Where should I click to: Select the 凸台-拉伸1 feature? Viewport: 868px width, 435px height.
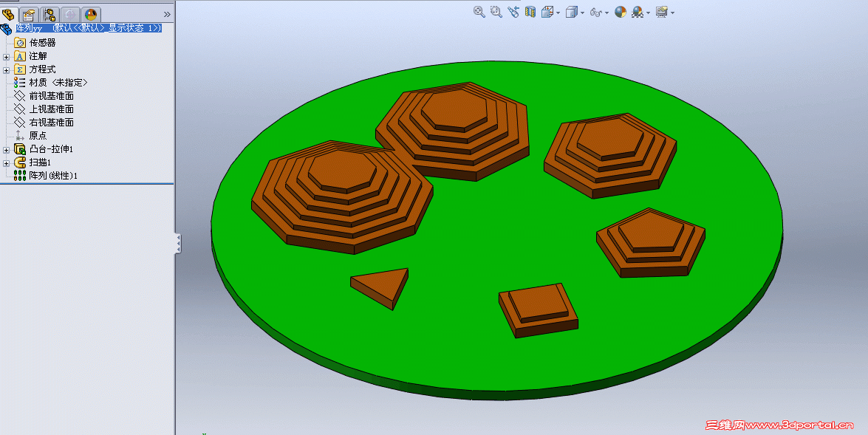point(52,149)
